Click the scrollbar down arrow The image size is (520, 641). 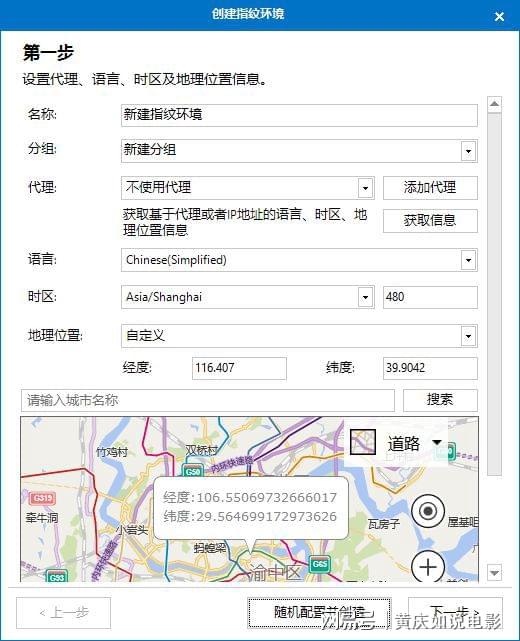click(494, 572)
